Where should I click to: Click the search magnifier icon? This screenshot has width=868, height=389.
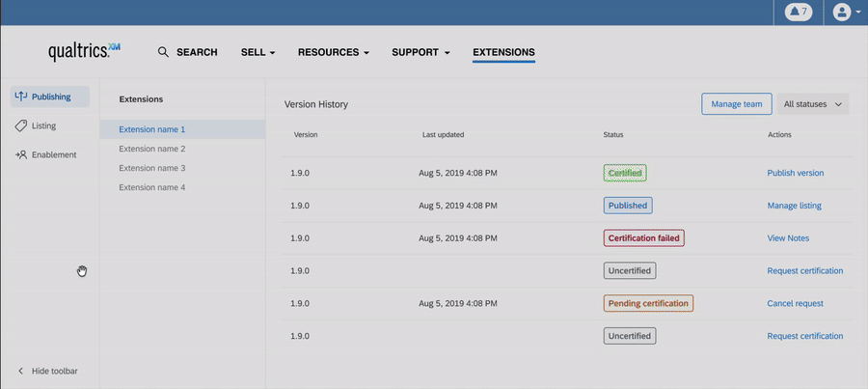[163, 52]
